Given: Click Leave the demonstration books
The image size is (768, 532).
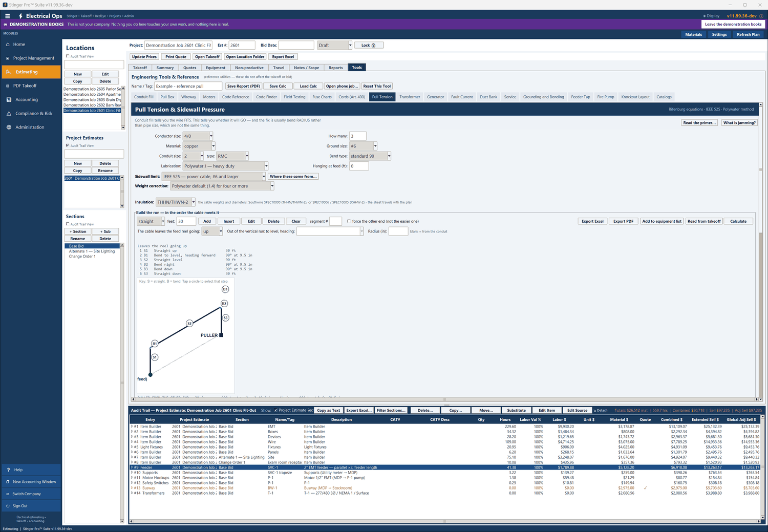Looking at the screenshot, I should (733, 24).
